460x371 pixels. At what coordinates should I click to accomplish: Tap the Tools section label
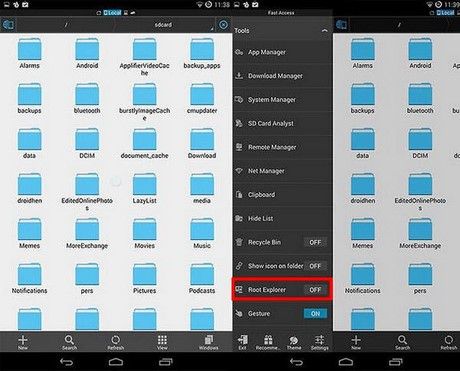click(242, 31)
